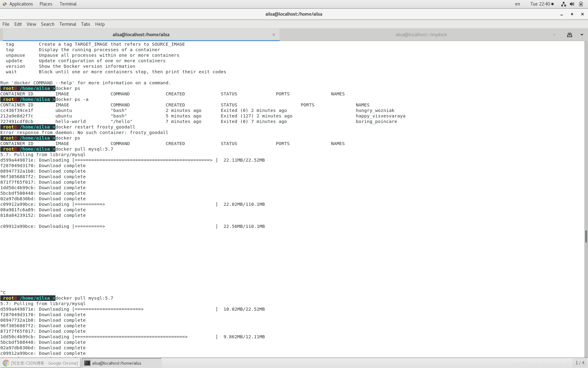
Task: Click the volume speaker icon
Action: tap(572, 4)
